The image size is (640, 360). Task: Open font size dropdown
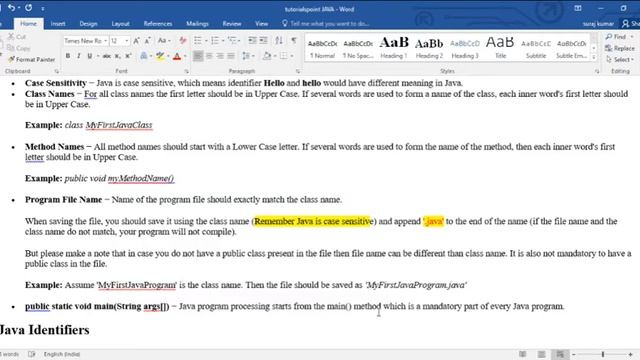pos(127,41)
